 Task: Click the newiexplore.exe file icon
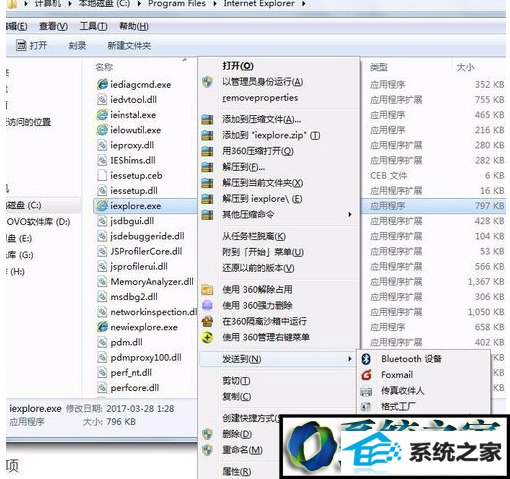pos(102,327)
